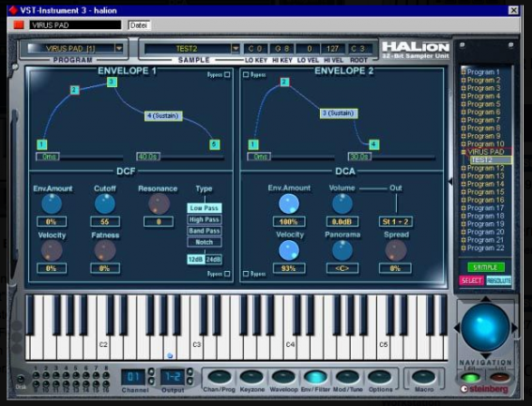Turn the DCF Env.Amount knob
532x406 pixels.
pos(52,203)
